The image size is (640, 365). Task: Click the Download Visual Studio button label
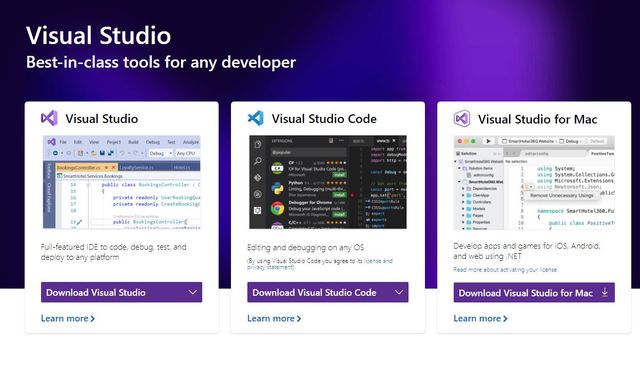(96, 292)
